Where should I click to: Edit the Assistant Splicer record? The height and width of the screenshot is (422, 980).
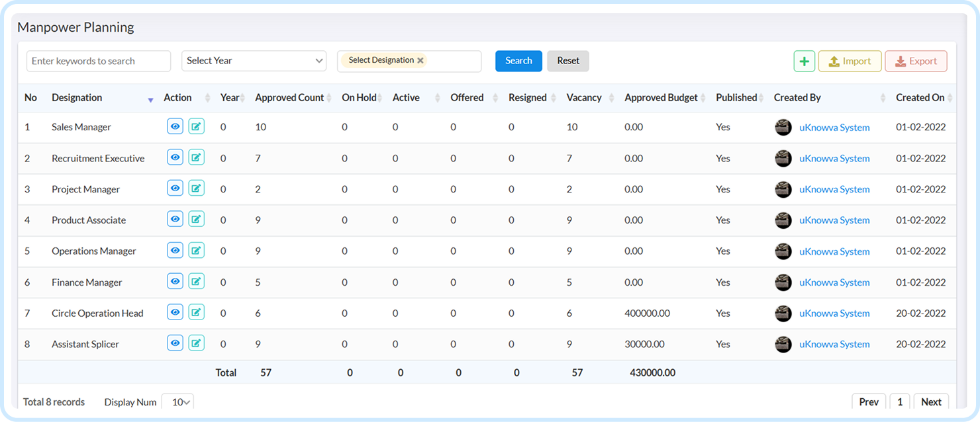click(x=196, y=343)
